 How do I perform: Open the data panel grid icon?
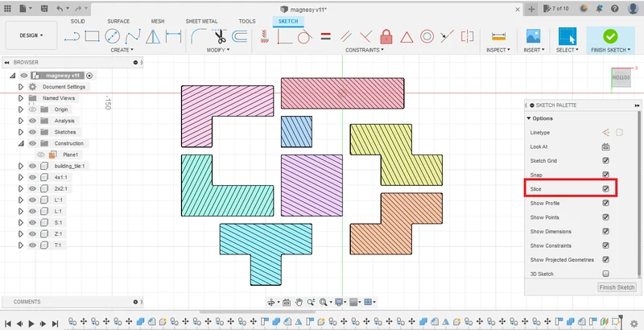coord(8,9)
